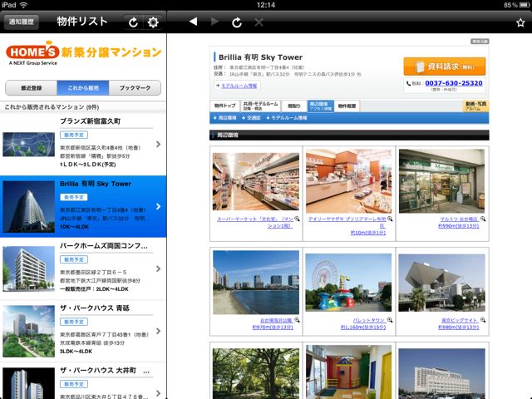Select the ザ・パークハウス 青砥 listing title
532x399 pixels.
tap(95, 308)
